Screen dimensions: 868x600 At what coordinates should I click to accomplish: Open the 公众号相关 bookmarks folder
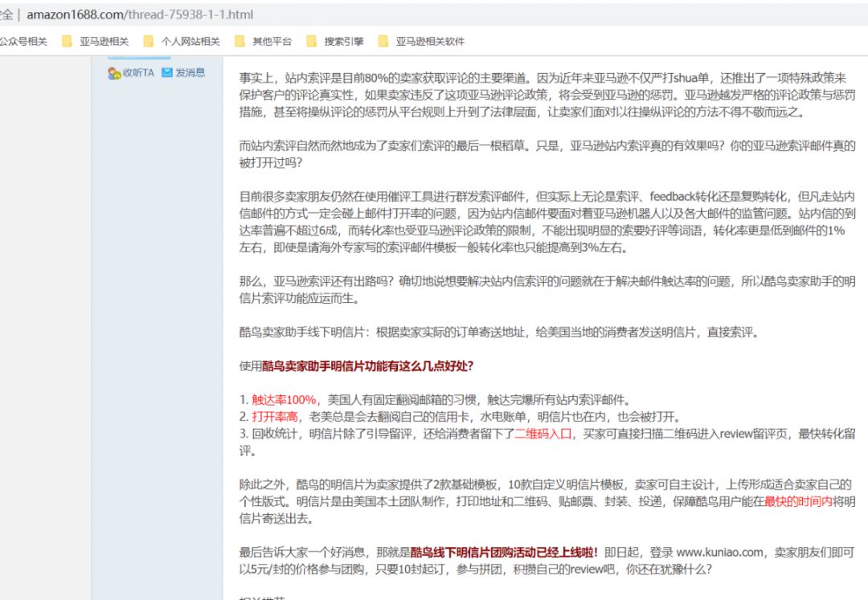pos(23,42)
